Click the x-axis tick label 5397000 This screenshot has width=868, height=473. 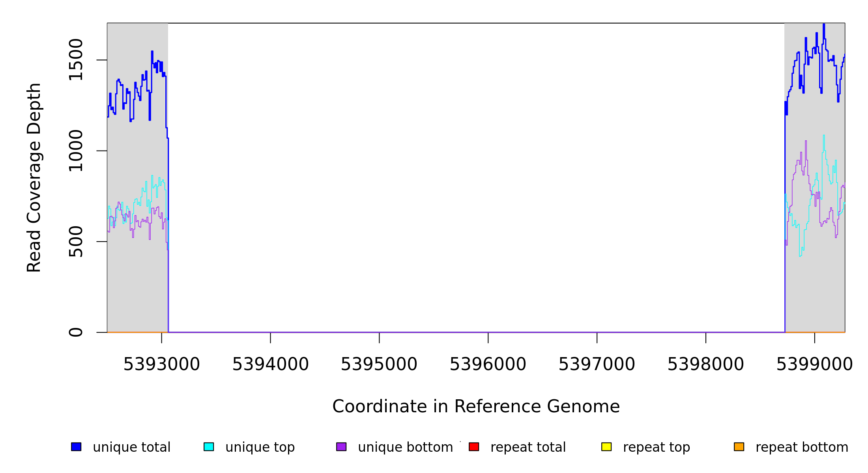click(x=597, y=365)
